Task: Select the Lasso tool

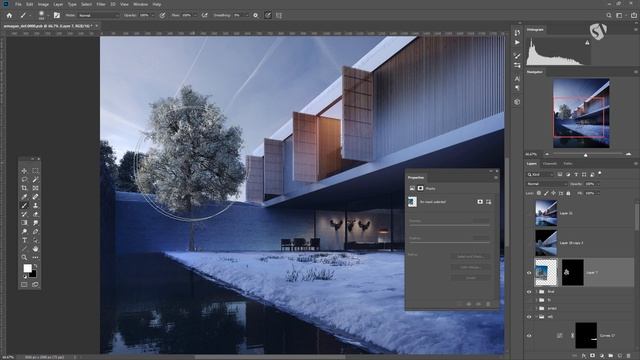Action: click(24, 180)
